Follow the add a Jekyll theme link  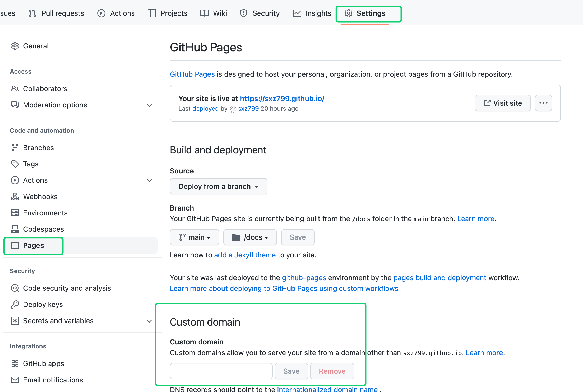(245, 255)
